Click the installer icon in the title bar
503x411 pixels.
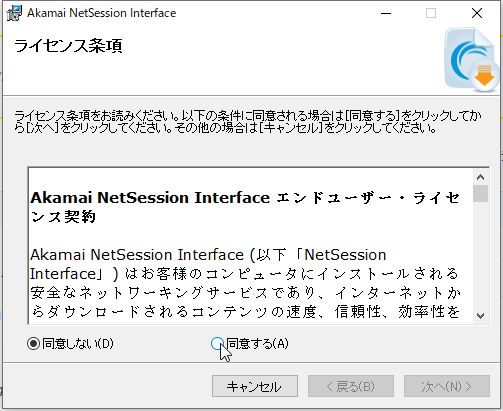pos(14,13)
